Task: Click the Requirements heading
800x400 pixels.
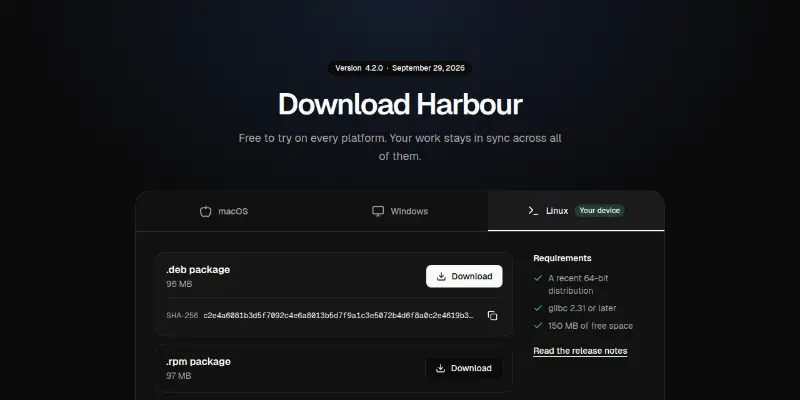Action: (x=562, y=258)
